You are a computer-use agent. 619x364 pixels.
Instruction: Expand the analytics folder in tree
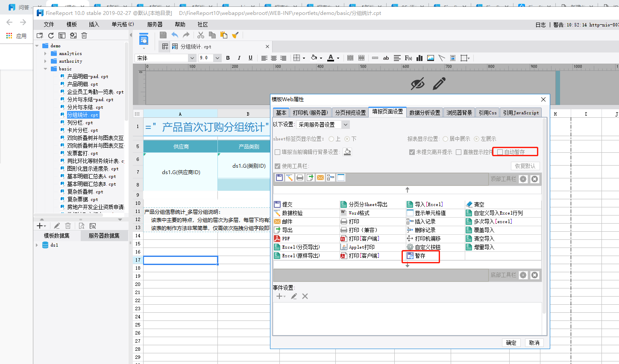tap(45, 53)
